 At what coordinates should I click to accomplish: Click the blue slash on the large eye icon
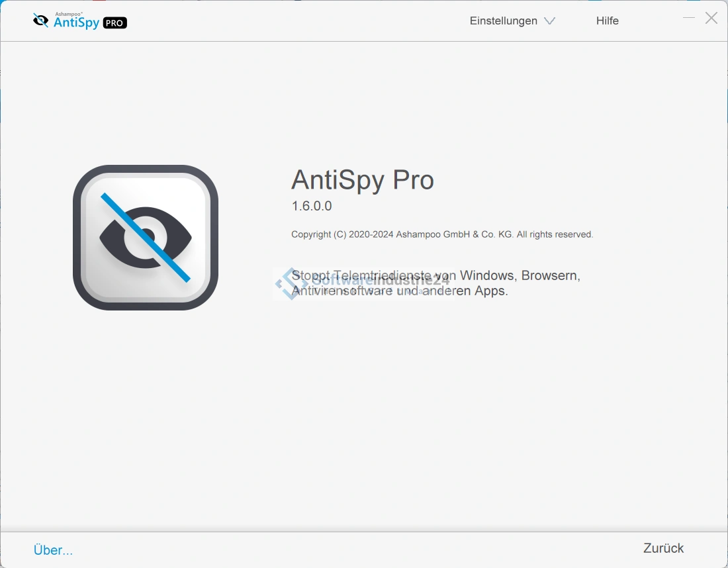point(146,237)
